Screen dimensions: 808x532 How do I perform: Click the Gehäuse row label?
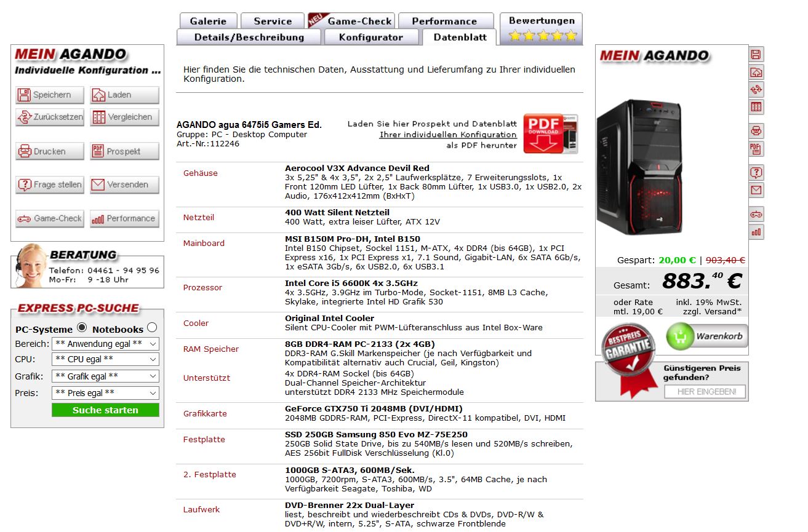(201, 173)
